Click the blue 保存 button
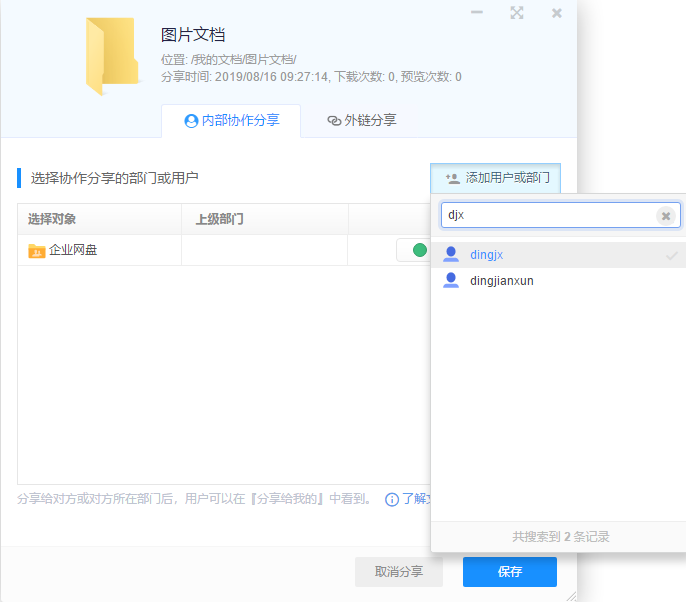The image size is (686, 602). point(510,572)
